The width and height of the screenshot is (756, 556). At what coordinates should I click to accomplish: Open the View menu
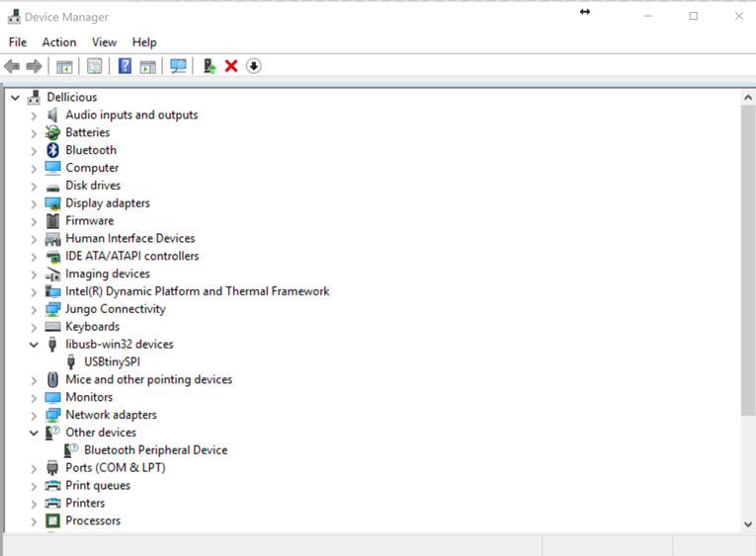tap(104, 42)
